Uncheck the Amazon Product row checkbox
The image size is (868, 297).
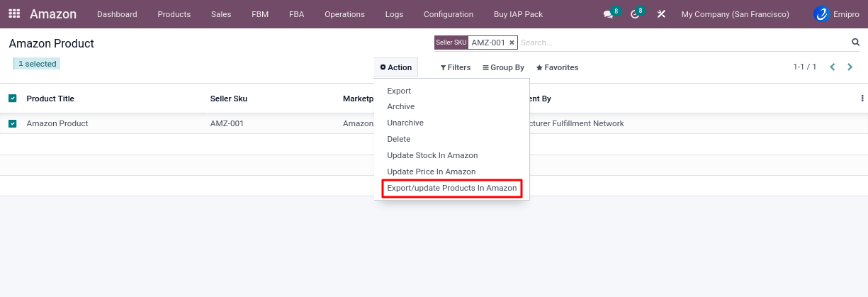point(13,123)
